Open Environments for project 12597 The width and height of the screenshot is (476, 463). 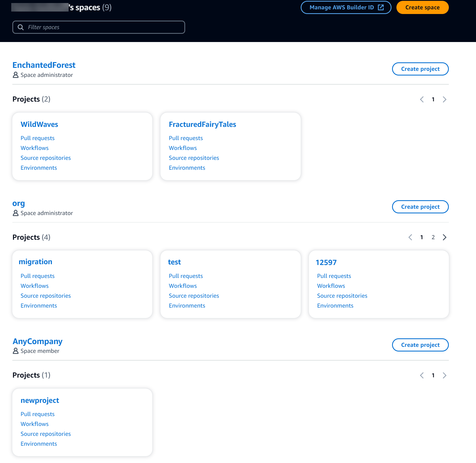335,305
